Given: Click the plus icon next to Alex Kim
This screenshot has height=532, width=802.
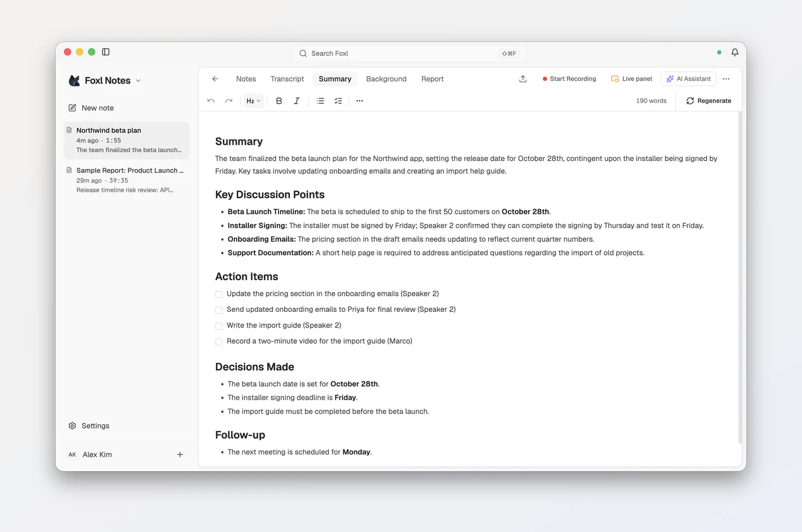Looking at the screenshot, I should pyautogui.click(x=180, y=455).
